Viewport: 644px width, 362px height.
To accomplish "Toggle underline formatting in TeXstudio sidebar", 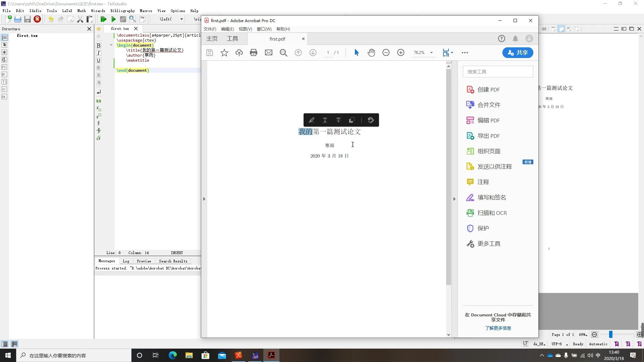I will coord(99,60).
